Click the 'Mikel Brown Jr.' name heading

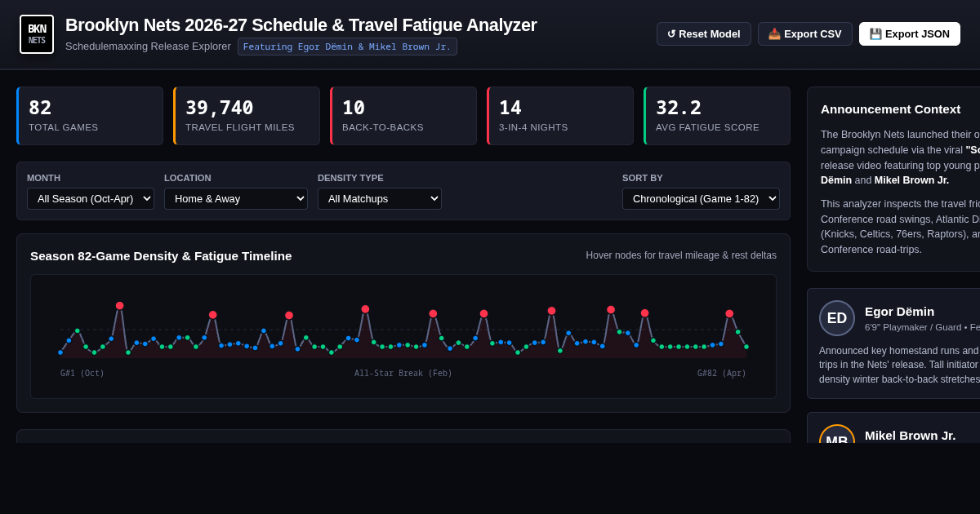910,435
